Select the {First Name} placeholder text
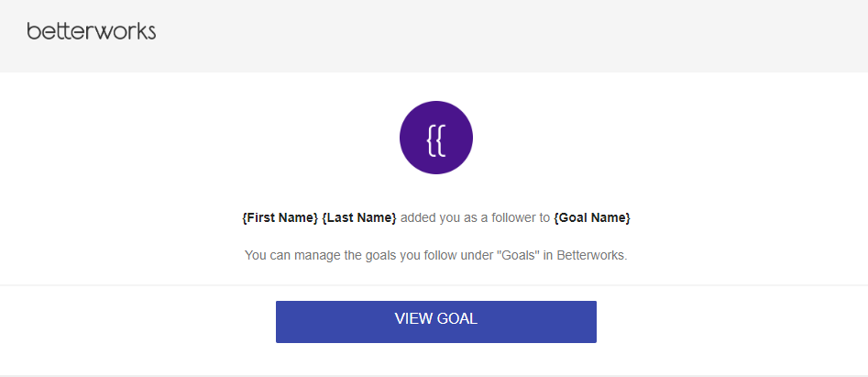This screenshot has width=868, height=377. (280, 218)
